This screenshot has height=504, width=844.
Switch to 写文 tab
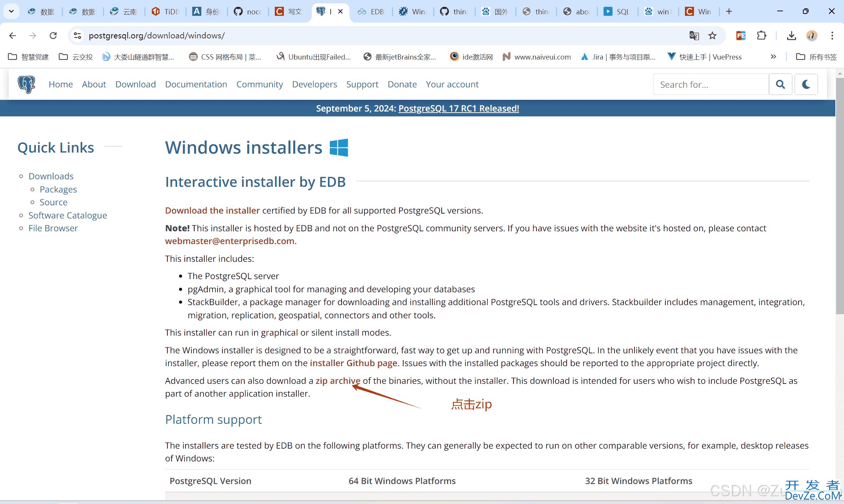pyautogui.click(x=289, y=11)
